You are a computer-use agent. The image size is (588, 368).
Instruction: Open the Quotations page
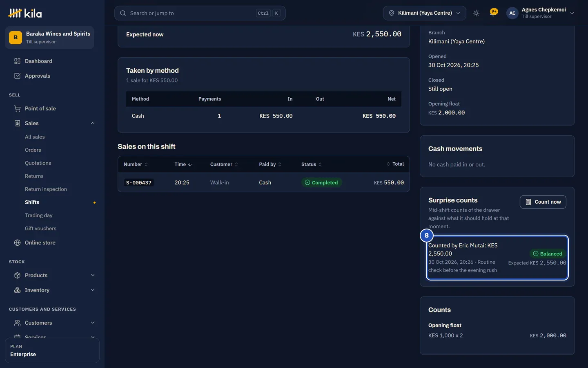38,163
